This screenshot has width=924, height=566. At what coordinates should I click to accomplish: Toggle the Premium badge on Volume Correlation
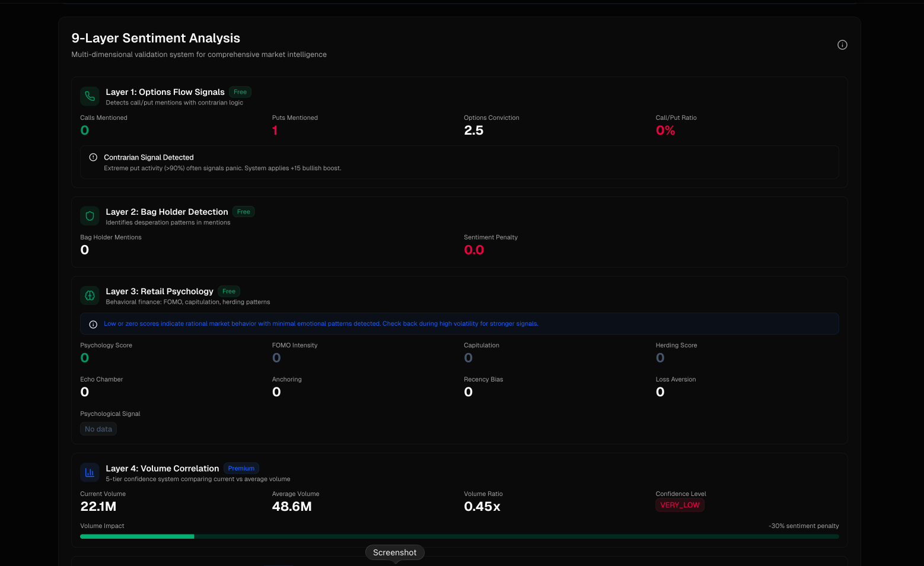click(241, 468)
